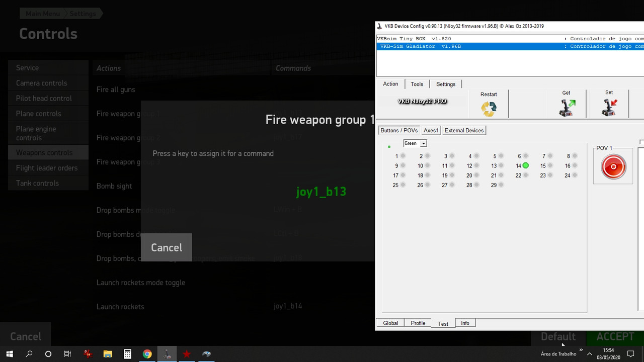The width and height of the screenshot is (644, 362).
Task: Open red star game icon on taskbar
Action: [187, 354]
